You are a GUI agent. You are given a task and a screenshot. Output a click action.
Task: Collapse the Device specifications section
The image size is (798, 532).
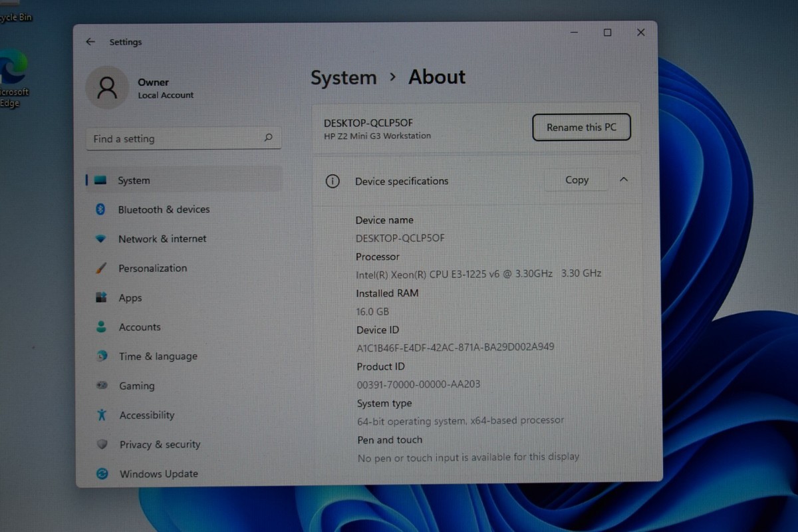coord(623,180)
